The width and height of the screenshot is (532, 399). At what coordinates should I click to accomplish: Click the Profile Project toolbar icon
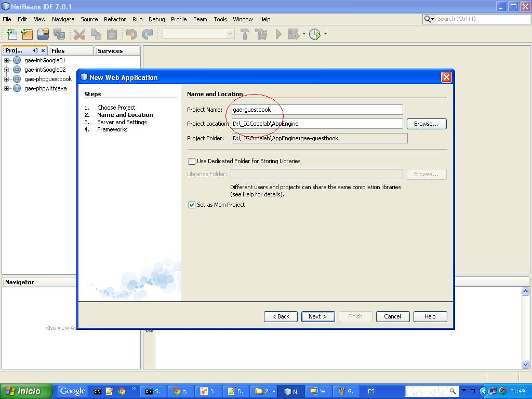[x=315, y=34]
